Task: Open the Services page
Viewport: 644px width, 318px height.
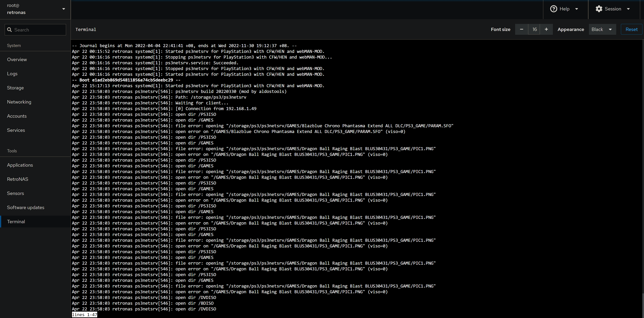Action: [16, 130]
